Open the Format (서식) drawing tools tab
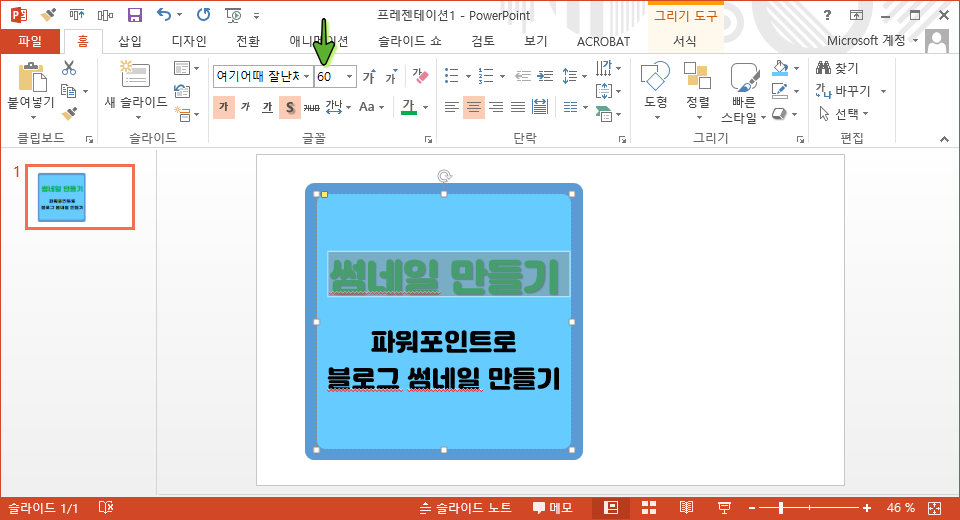Screen dimensions: 960x520 [x=684, y=41]
